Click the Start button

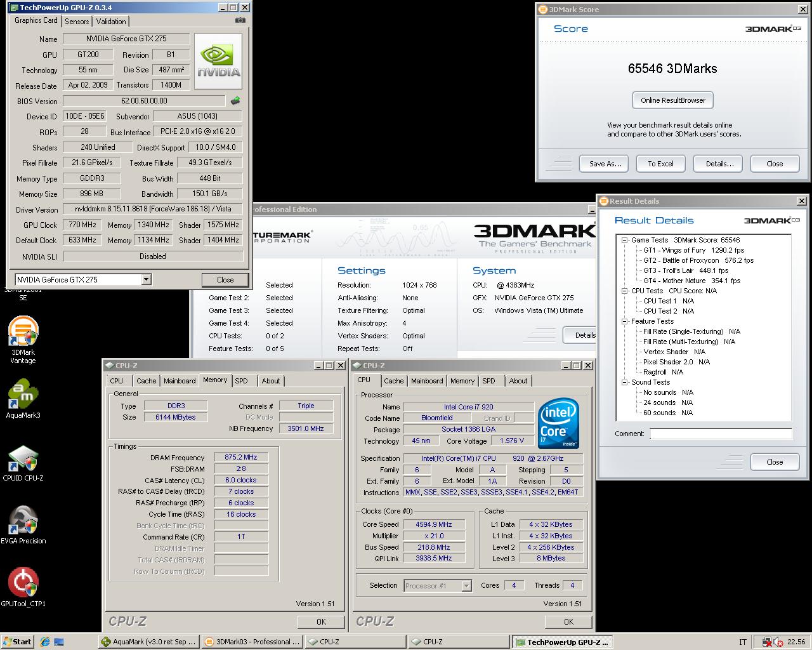[18, 642]
